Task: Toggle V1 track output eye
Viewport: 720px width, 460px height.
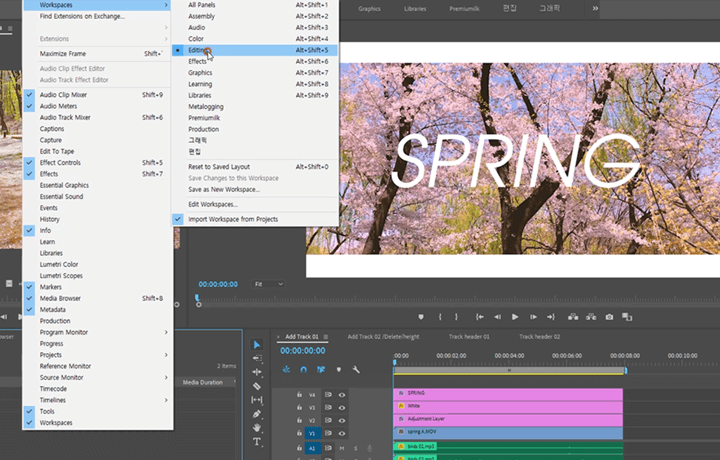Action: click(x=342, y=433)
